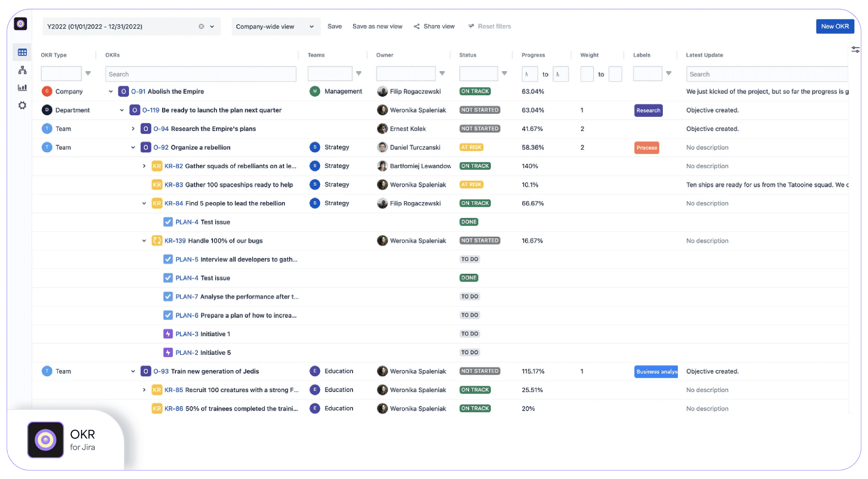The image size is (868, 479).
Task: Collapse the O-91 Abolish the Empire row
Action: 111,91
